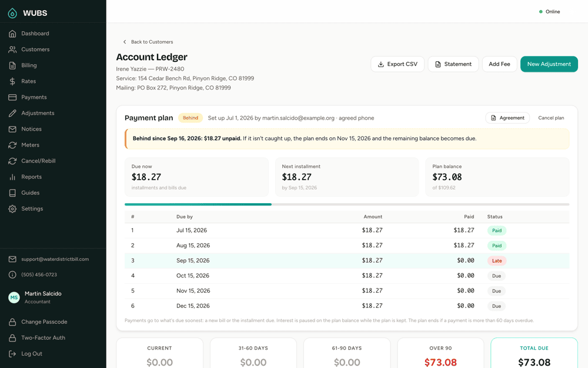Click the Log Out arrow icon

pyautogui.click(x=12, y=354)
